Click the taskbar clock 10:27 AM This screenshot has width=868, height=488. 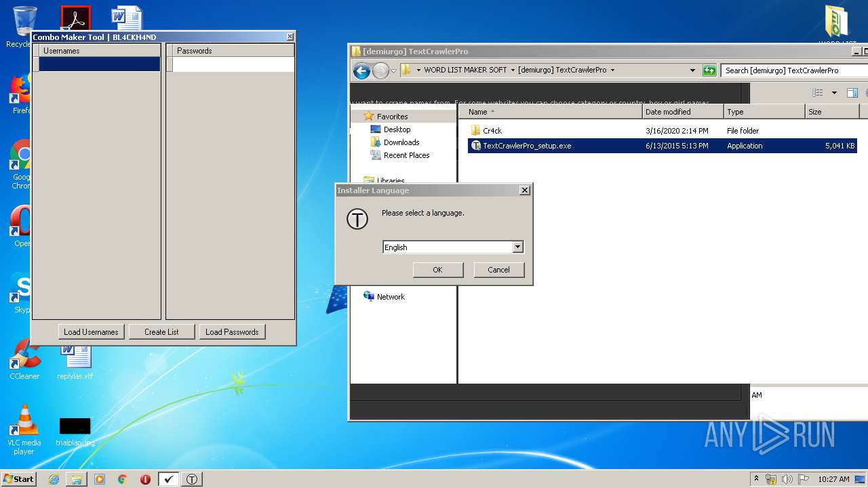[x=833, y=479]
